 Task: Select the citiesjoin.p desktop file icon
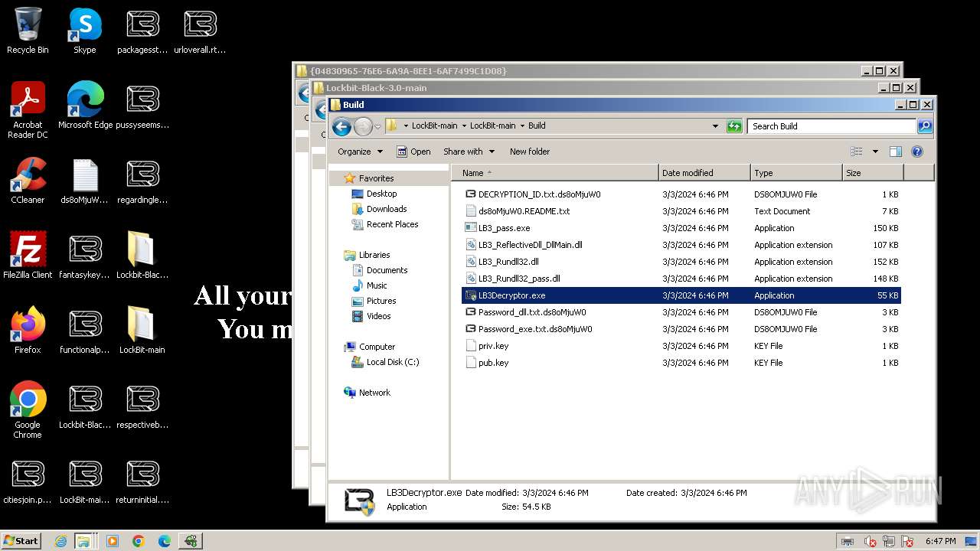pyautogui.click(x=28, y=481)
